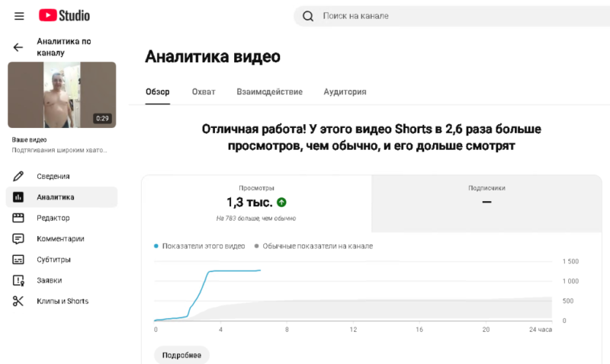
Task: Open the hamburger navigation menu
Action: click(x=19, y=16)
